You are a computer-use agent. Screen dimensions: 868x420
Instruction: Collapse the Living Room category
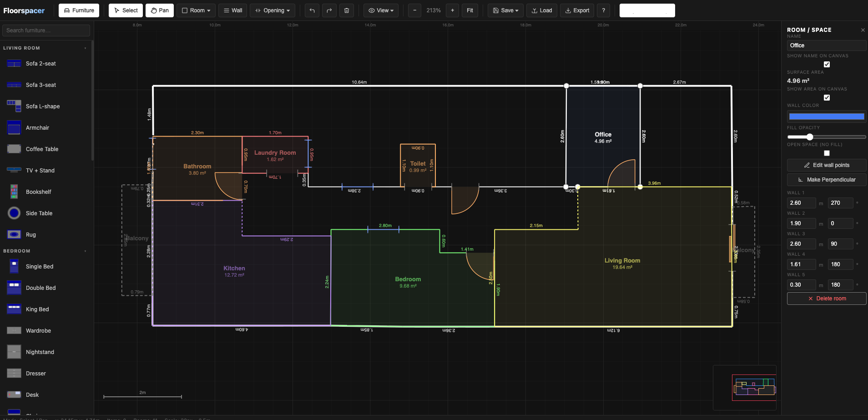click(85, 48)
